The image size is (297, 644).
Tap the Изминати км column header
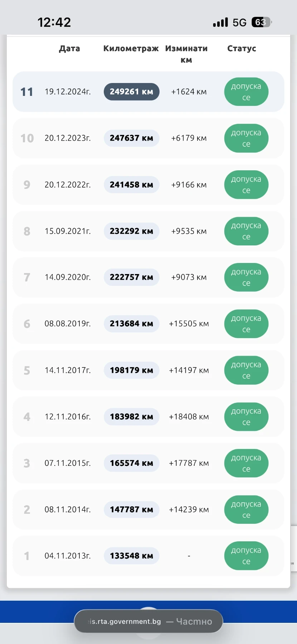click(186, 54)
